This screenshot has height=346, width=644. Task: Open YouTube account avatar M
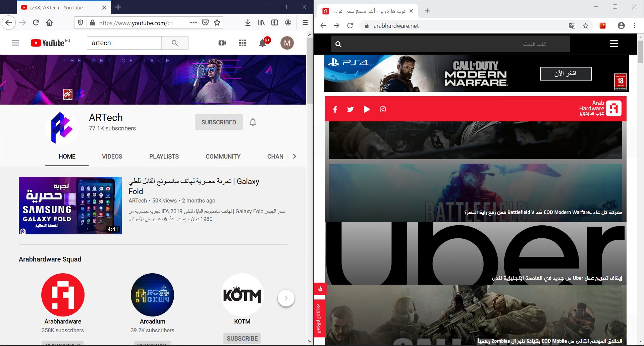287,43
